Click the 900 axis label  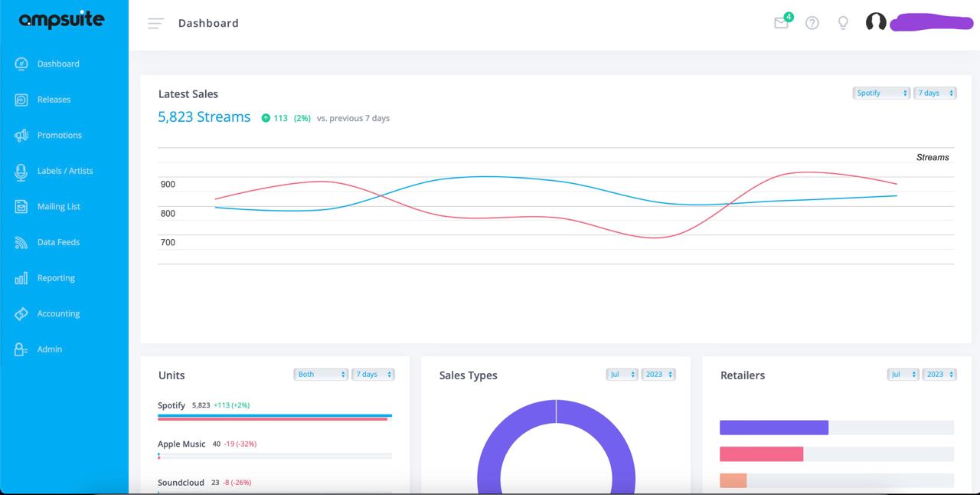point(168,184)
